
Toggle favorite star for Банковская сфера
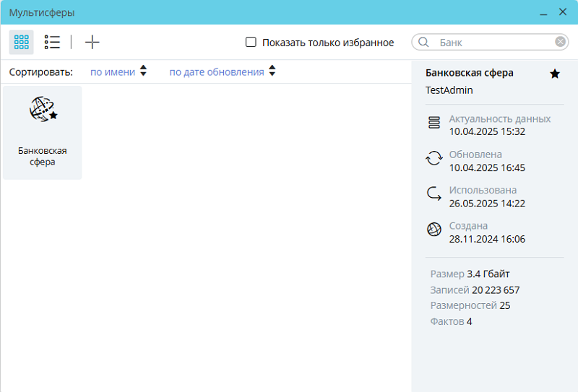[x=555, y=74]
